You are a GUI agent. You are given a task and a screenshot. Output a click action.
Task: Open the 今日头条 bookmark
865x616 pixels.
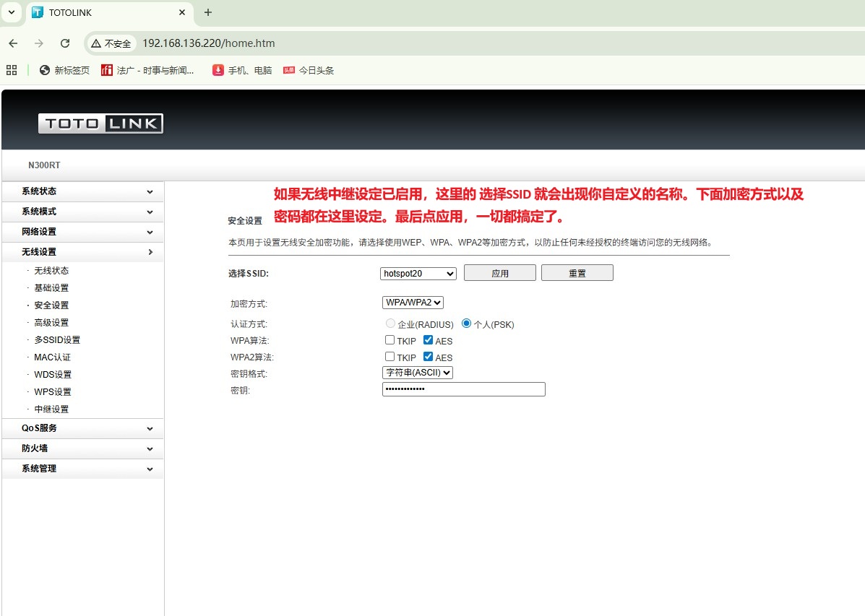pyautogui.click(x=309, y=70)
